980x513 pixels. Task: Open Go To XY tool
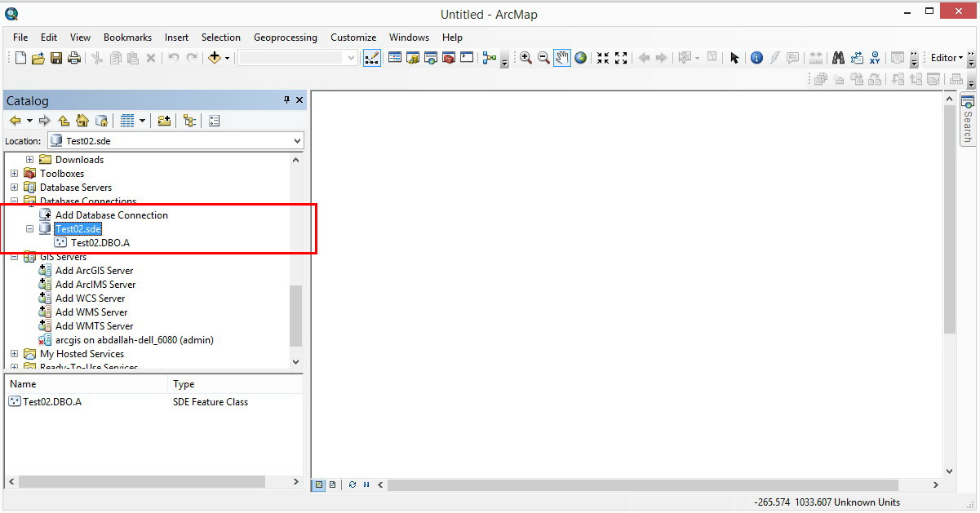point(875,58)
